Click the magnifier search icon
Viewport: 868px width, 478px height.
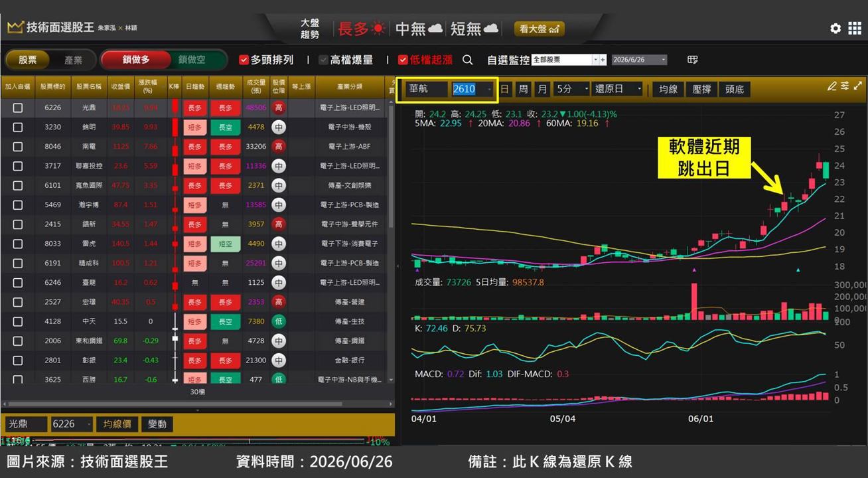pyautogui.click(x=468, y=60)
